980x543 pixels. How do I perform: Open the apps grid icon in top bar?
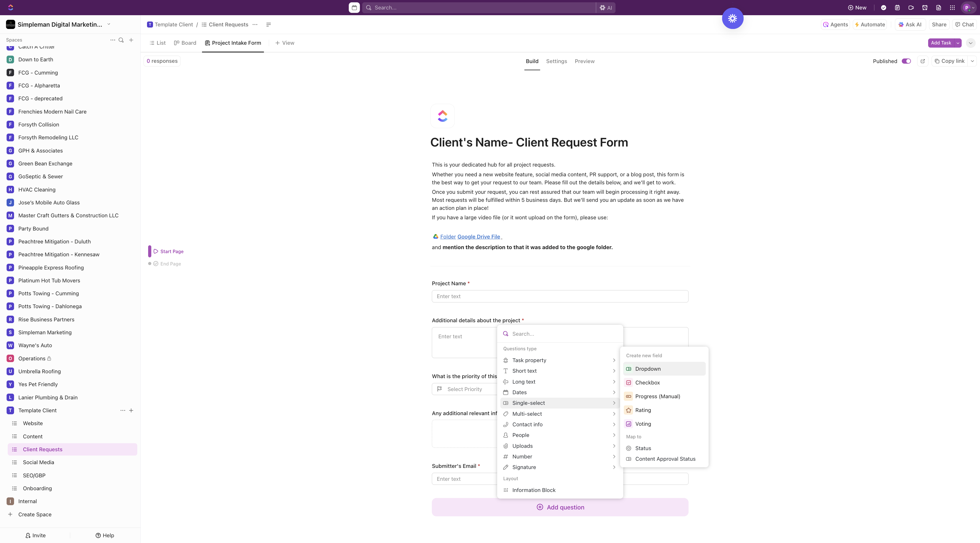pyautogui.click(x=952, y=8)
